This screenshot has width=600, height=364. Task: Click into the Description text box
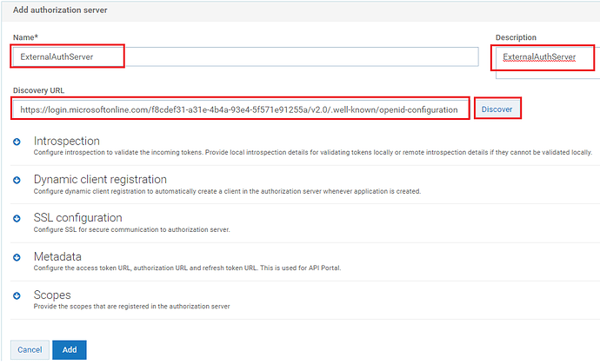[x=548, y=63]
